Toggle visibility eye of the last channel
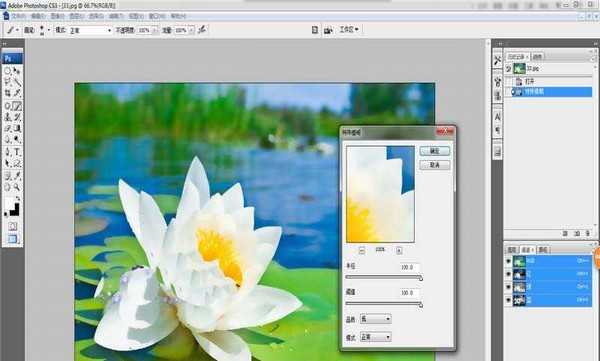Image resolution: width=600 pixels, height=361 pixels. 508,301
